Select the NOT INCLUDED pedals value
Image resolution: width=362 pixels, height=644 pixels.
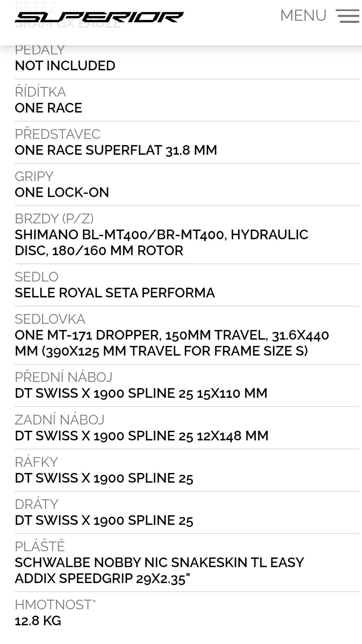coord(65,66)
